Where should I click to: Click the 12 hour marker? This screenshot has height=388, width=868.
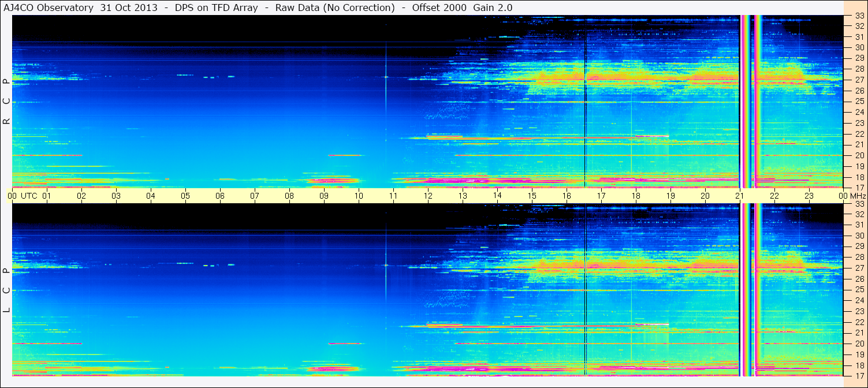pos(428,196)
